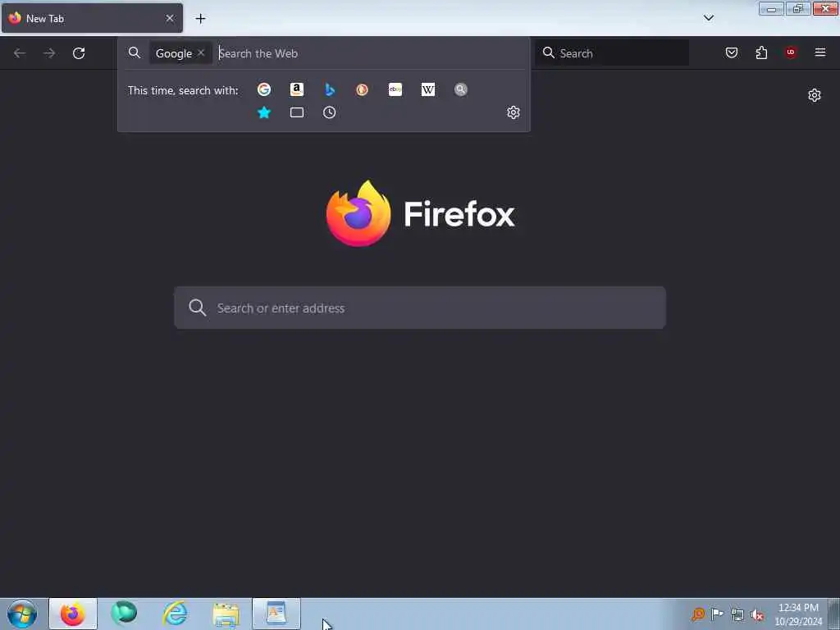Search history with the clock icon
Image resolution: width=840 pixels, height=630 pixels.
(330, 112)
